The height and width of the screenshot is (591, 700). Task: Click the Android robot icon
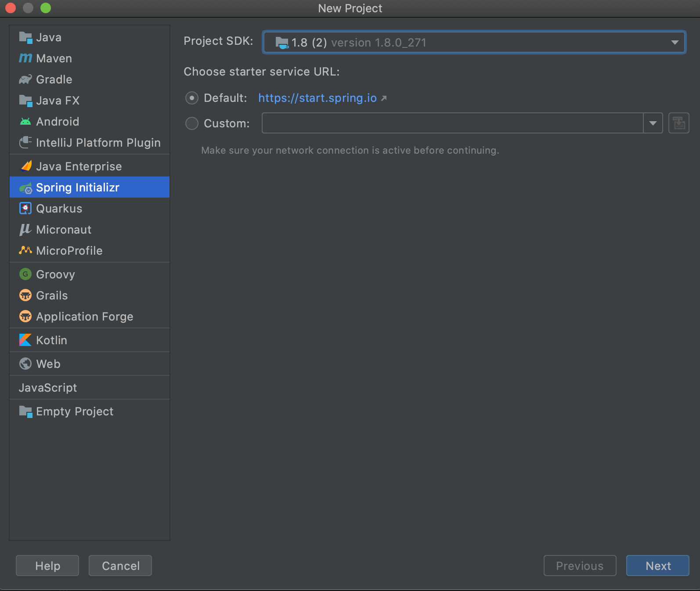click(x=25, y=122)
